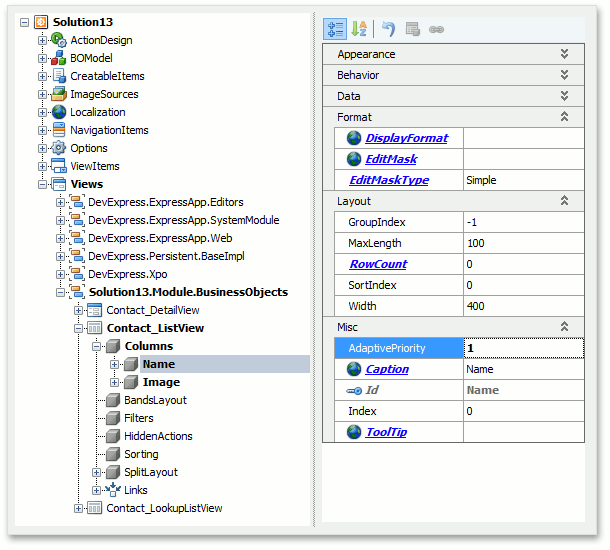Image resolution: width=610 pixels, height=550 pixels.
Task: Click the Links arrows icon
Action: pyautogui.click(x=113, y=490)
